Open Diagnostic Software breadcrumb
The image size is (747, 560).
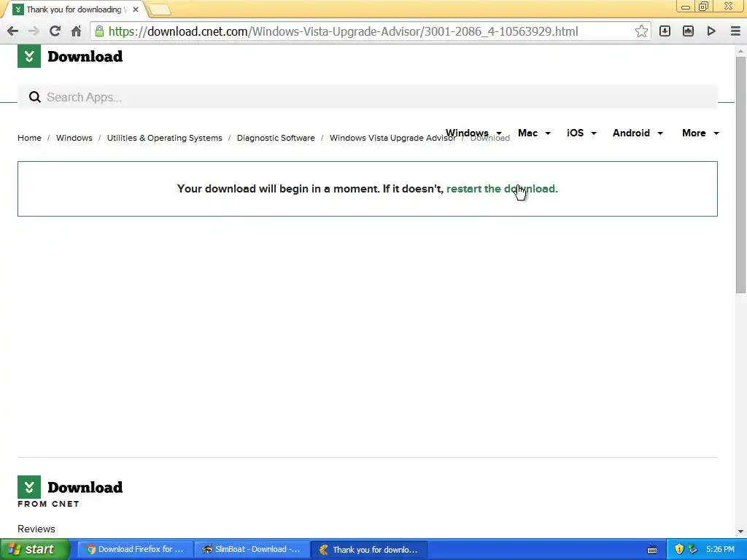pyautogui.click(x=276, y=138)
